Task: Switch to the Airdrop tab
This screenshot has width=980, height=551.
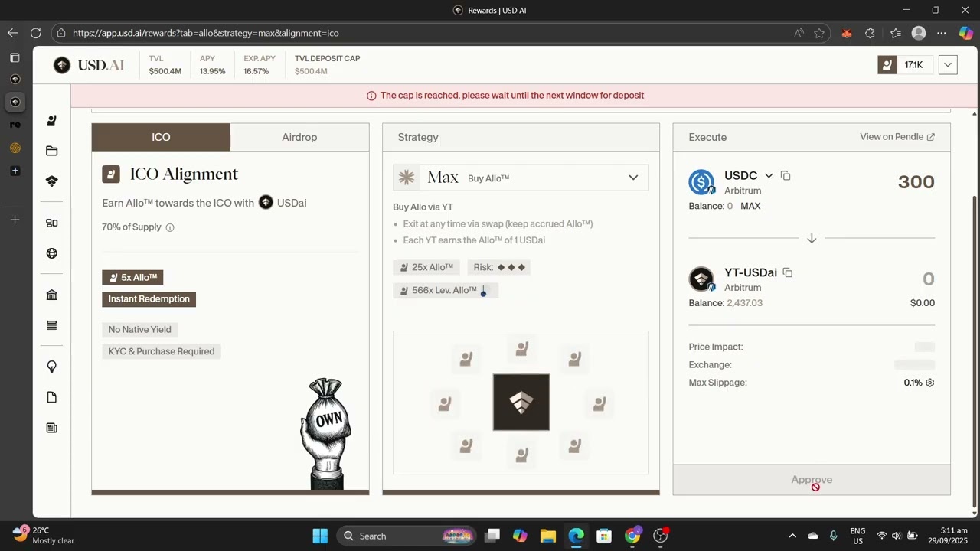Action: click(299, 137)
